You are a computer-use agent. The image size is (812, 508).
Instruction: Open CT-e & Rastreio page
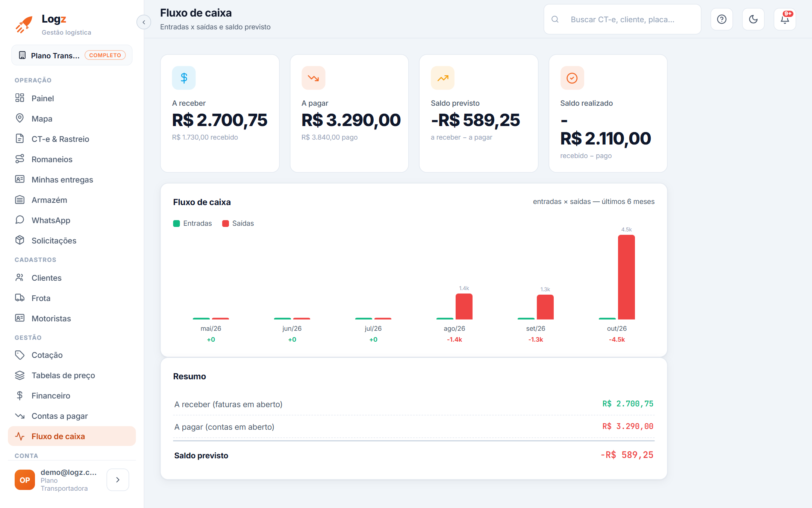point(71,139)
